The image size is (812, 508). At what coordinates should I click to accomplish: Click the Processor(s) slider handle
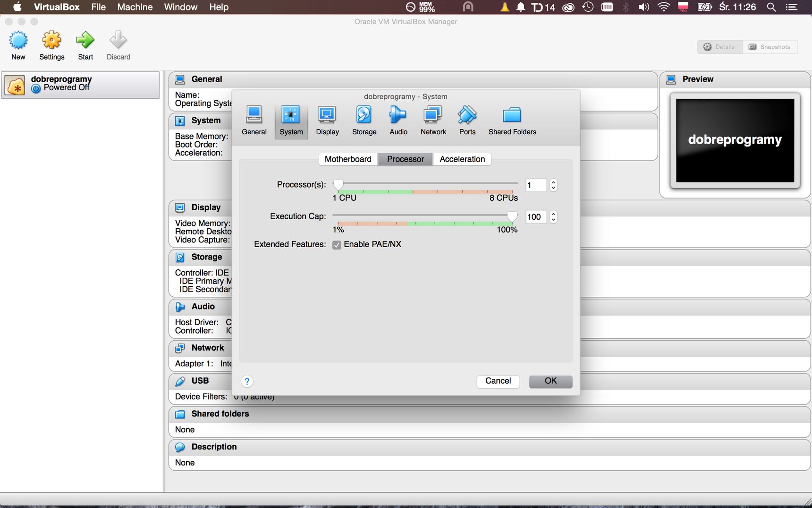pyautogui.click(x=338, y=185)
